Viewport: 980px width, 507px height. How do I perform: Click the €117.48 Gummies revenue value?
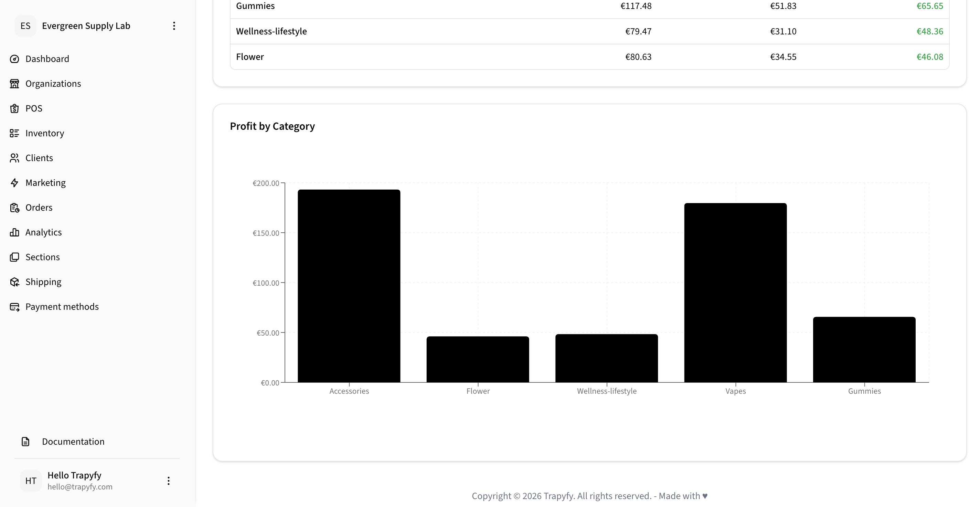click(636, 6)
